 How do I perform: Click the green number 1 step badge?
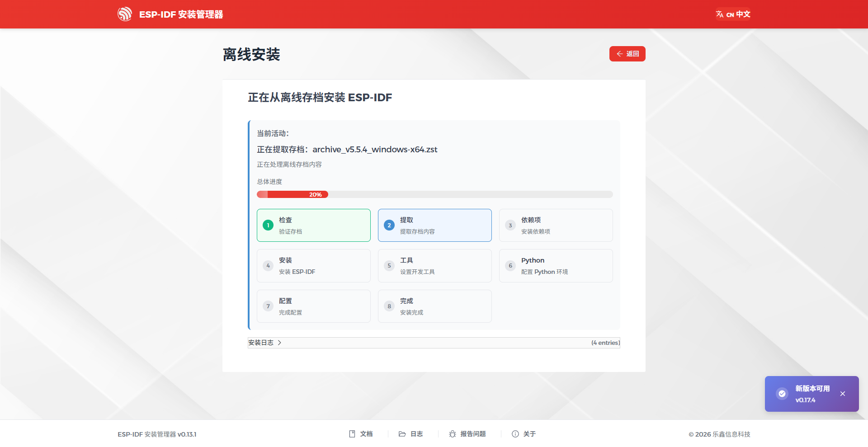pyautogui.click(x=268, y=225)
